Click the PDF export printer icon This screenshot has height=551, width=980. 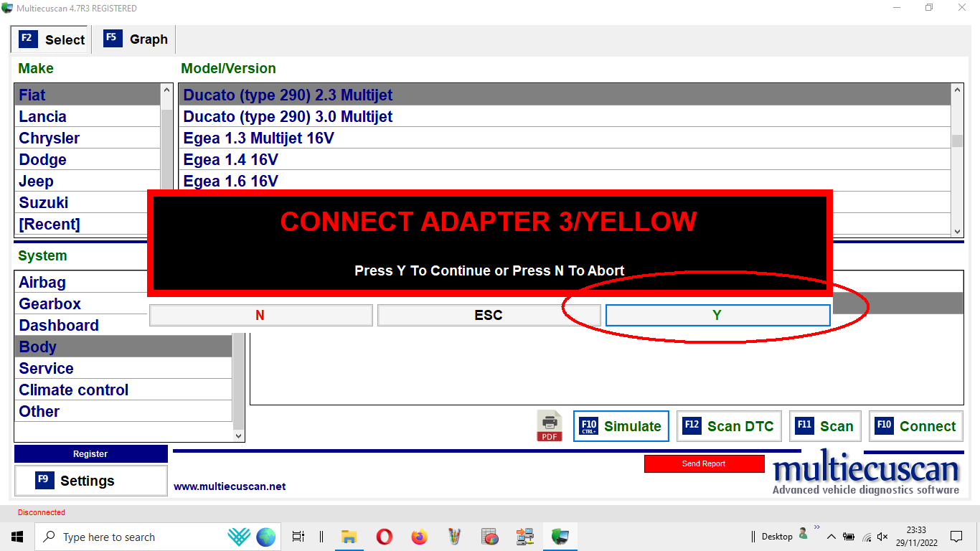pos(550,425)
